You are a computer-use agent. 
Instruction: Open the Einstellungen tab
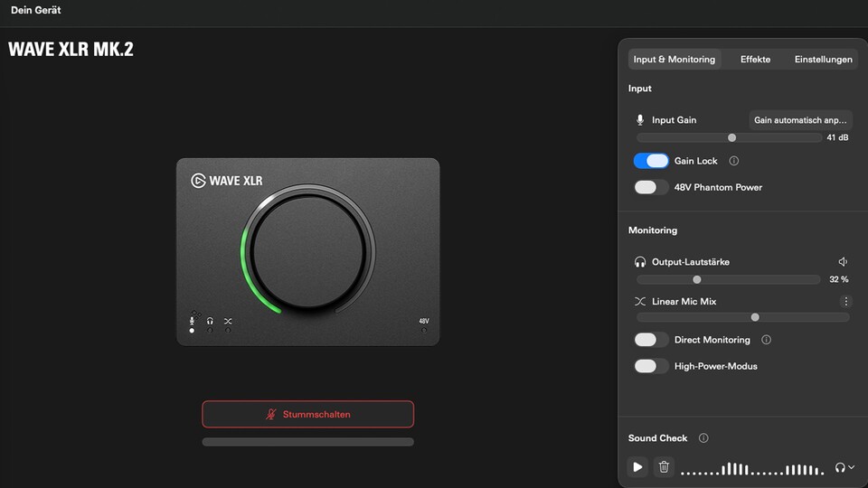click(x=823, y=60)
